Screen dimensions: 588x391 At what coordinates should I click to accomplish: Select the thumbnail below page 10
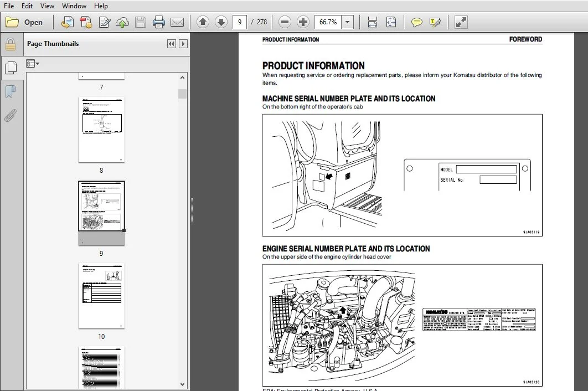(x=101, y=368)
